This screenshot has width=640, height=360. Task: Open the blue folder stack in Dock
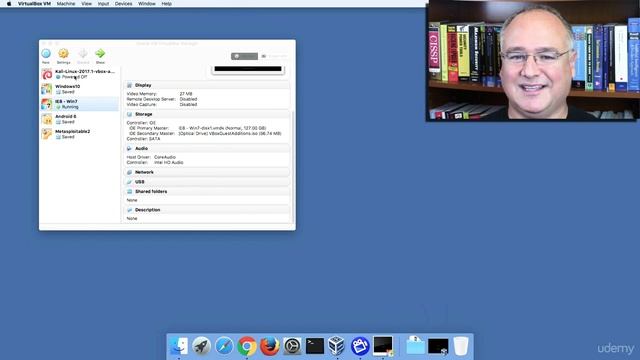pos(416,346)
